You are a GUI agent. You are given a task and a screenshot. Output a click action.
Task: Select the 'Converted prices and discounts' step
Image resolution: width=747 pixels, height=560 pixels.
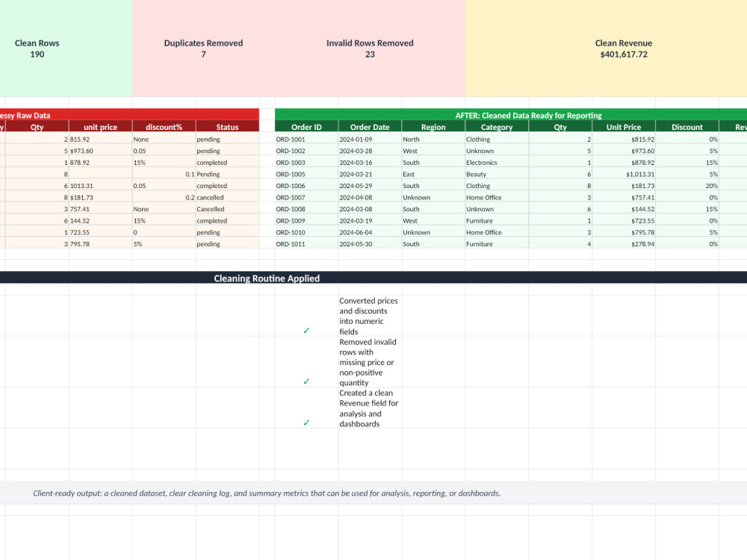(369, 316)
